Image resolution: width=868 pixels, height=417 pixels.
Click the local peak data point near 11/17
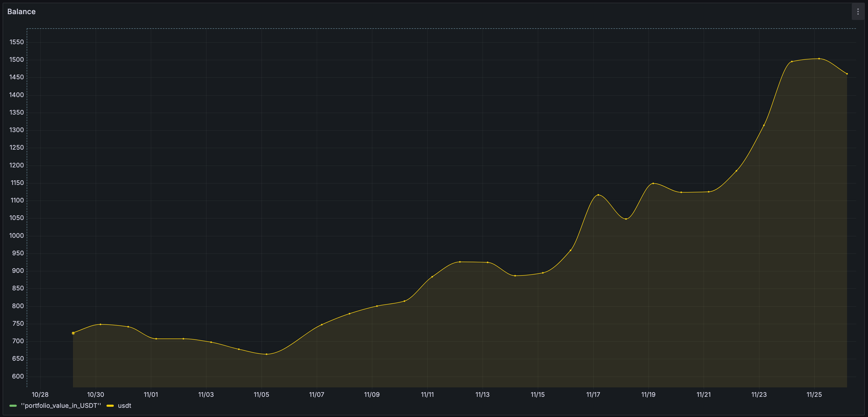[598, 195]
